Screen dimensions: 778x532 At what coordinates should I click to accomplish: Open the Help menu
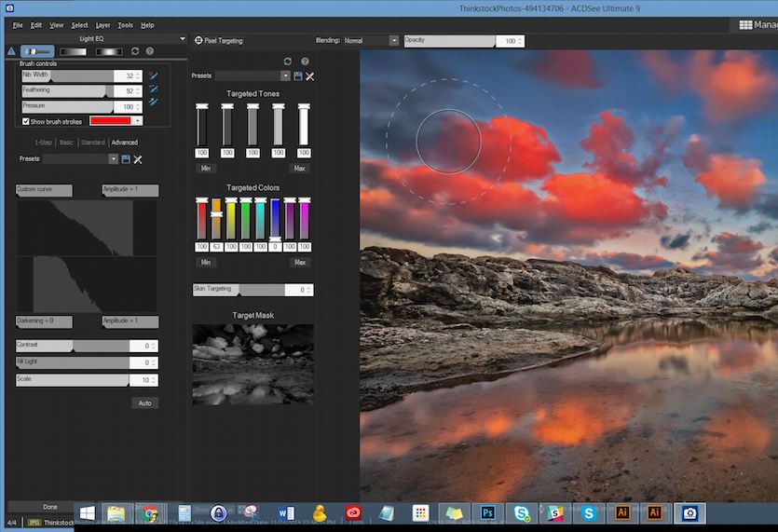(x=147, y=25)
